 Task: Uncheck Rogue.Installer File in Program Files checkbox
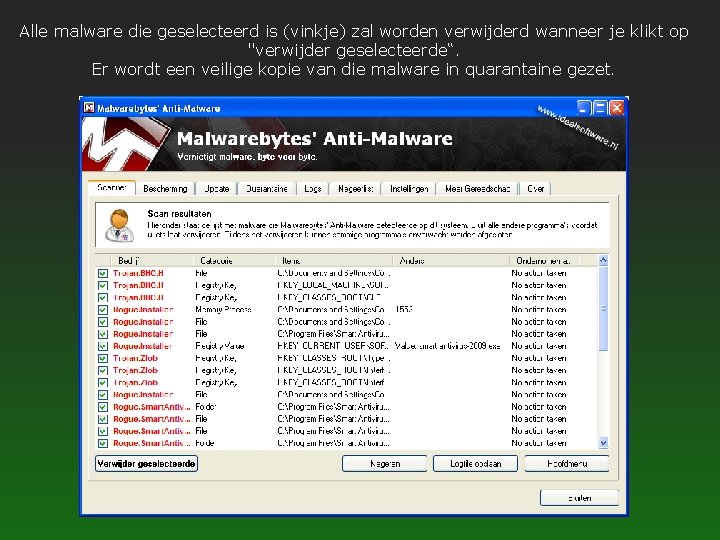tap(103, 334)
